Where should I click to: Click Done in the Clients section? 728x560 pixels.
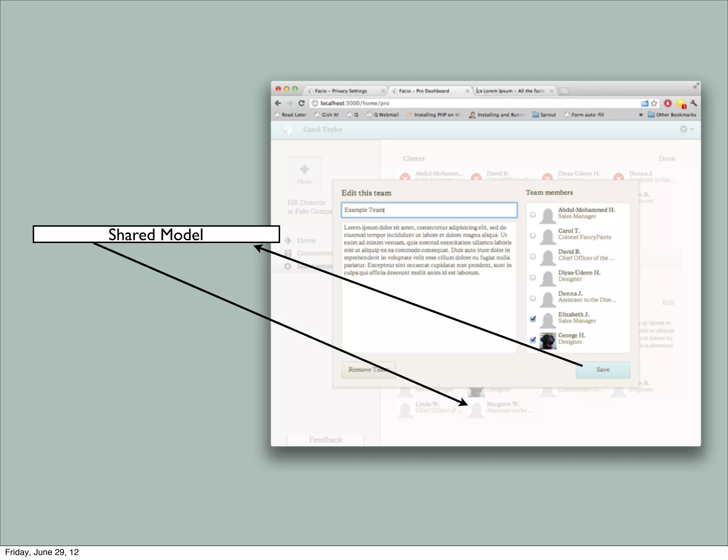pos(667,158)
